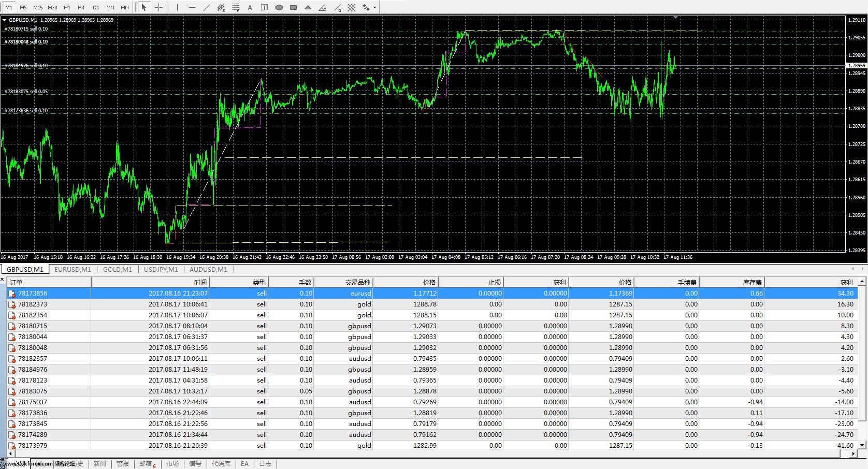Sort orders by 库存费 column header
Screen dimensions: 868x469
(732, 282)
